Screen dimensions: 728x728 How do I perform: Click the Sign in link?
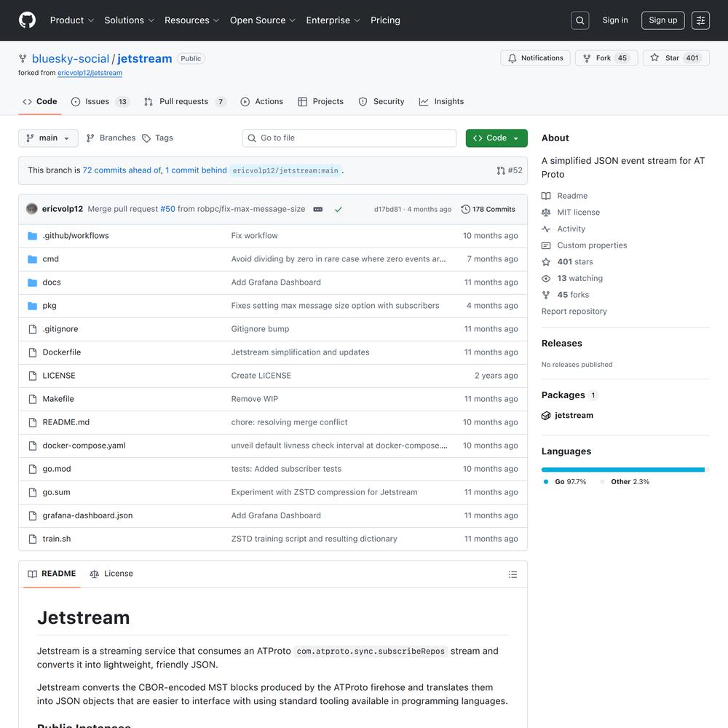pos(614,20)
